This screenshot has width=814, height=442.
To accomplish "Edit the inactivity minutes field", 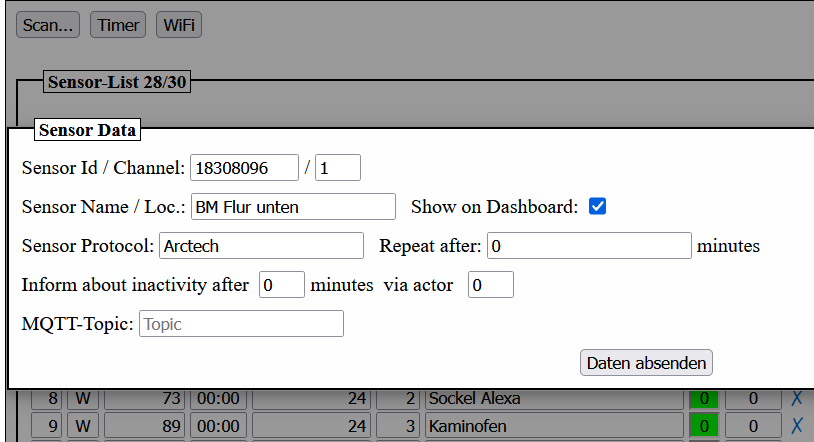I will tap(281, 285).
